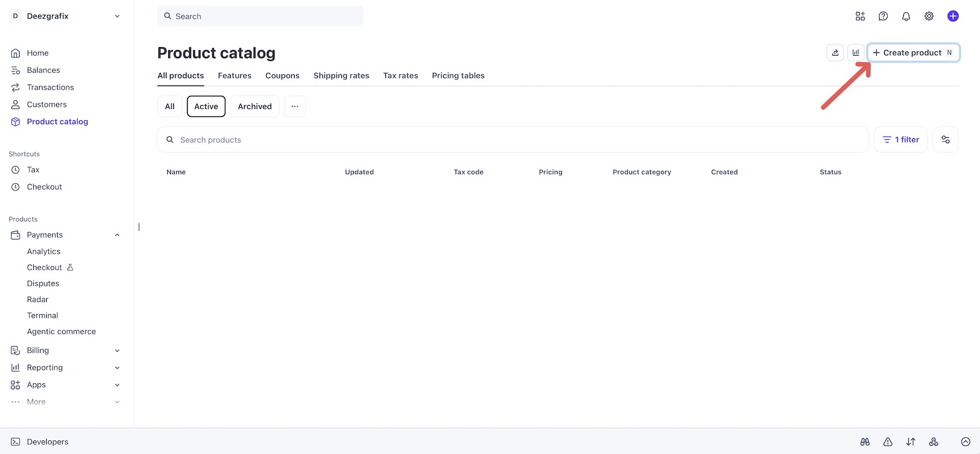Open the apps grid icon in top bar
Screen dimensions: 980x454
coord(860,16)
